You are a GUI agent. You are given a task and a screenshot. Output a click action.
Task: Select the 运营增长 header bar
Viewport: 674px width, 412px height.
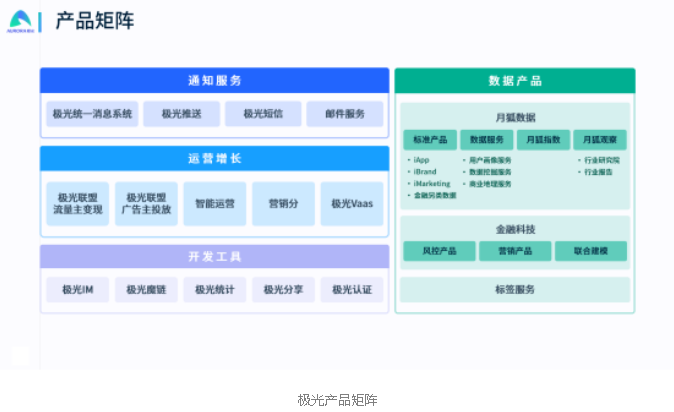[214, 159]
